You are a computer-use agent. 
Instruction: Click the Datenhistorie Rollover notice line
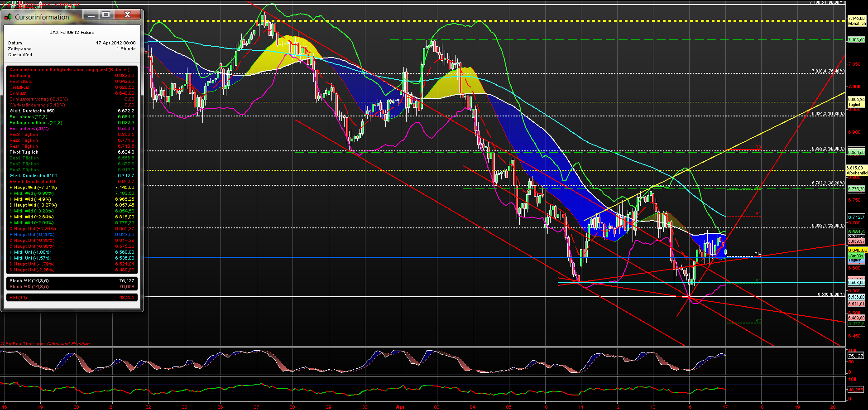(70, 70)
